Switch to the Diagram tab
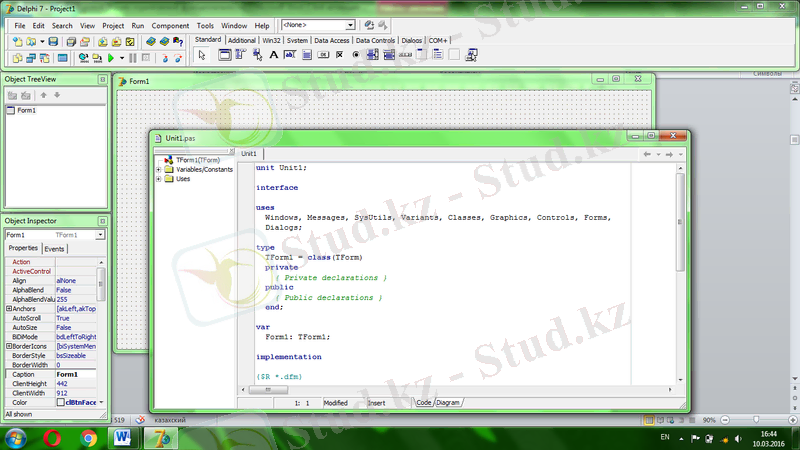 448,402
